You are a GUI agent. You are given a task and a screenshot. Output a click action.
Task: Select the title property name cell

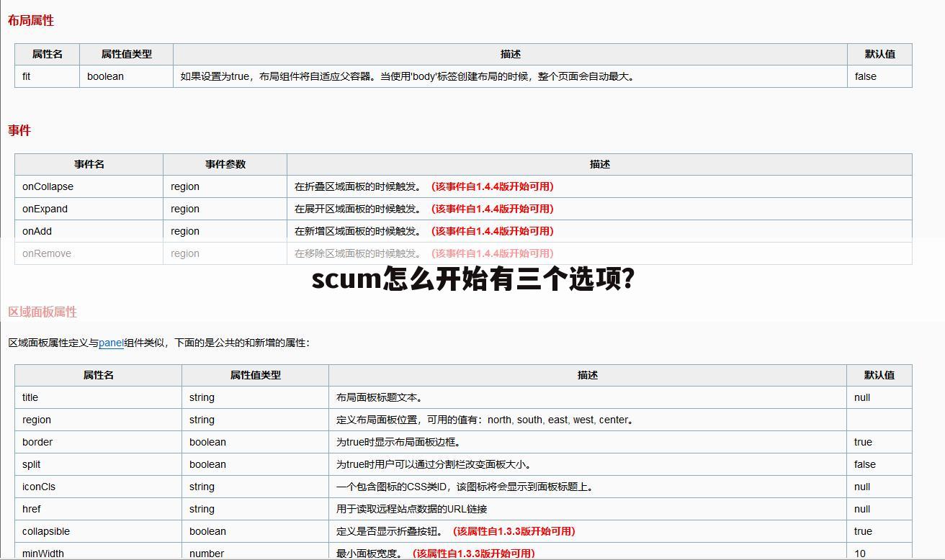click(99, 397)
